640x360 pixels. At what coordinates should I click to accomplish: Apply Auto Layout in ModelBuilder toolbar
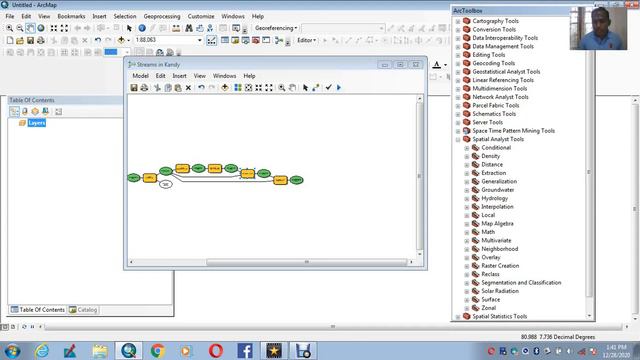coord(238,88)
